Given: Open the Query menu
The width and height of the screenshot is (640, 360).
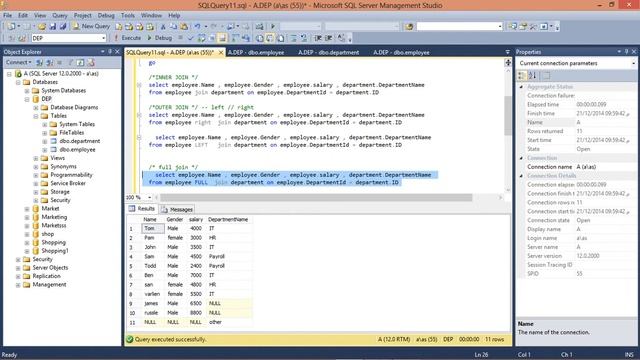Looking at the screenshot, I should click(x=60, y=16).
